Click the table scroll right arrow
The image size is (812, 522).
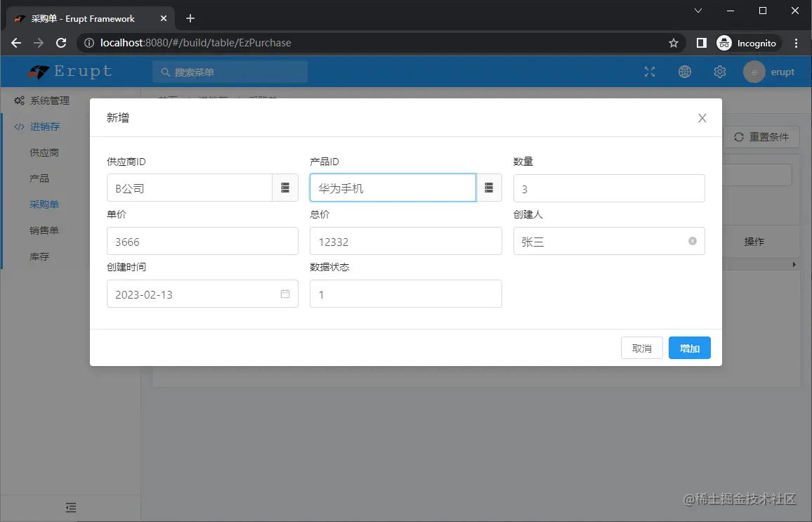(794, 265)
